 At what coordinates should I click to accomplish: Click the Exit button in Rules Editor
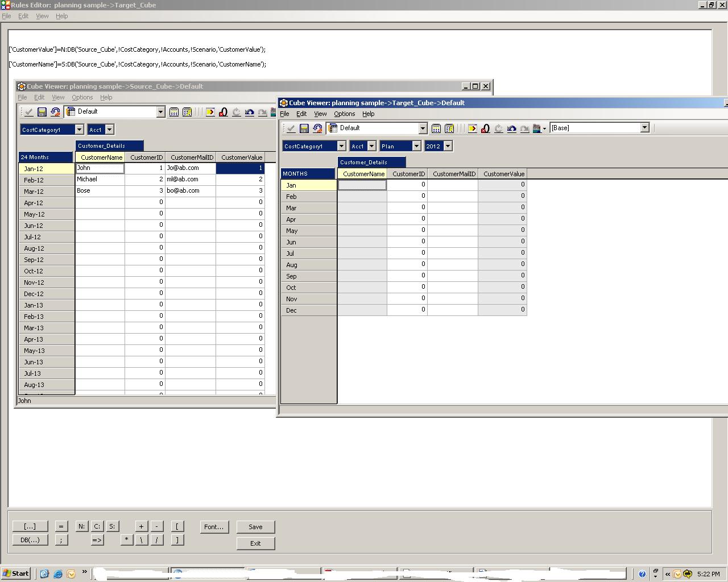(255, 543)
